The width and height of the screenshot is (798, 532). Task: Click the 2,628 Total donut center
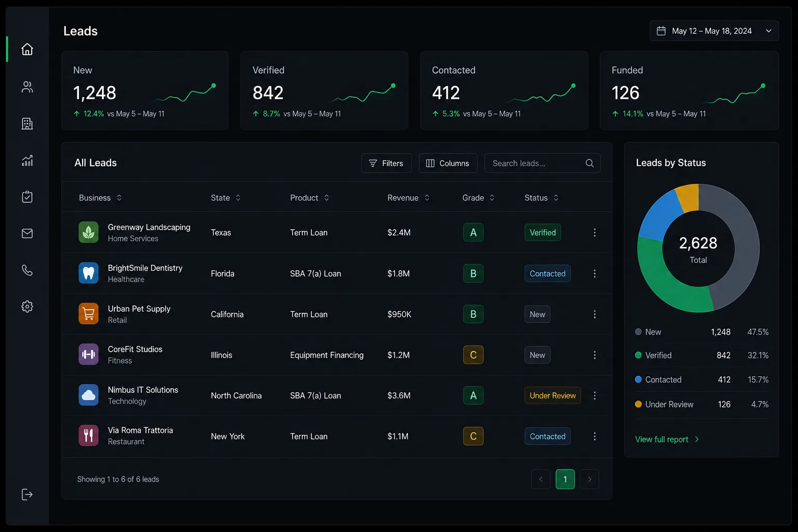(x=698, y=248)
